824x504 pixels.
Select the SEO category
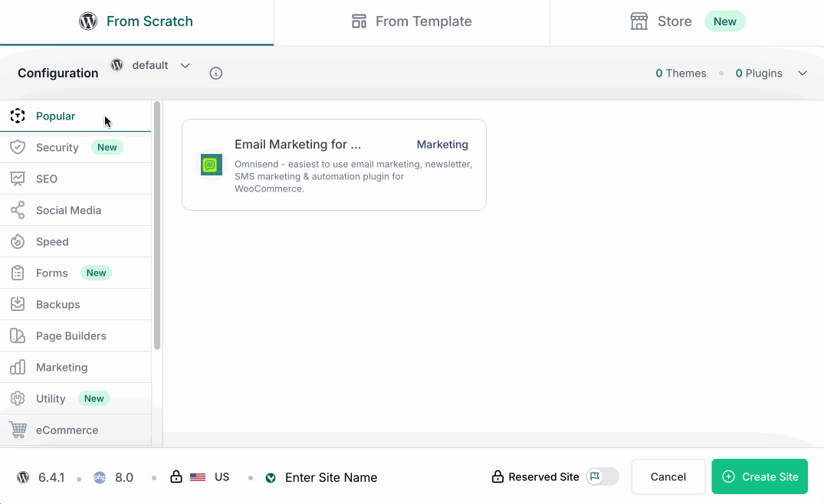(x=47, y=178)
